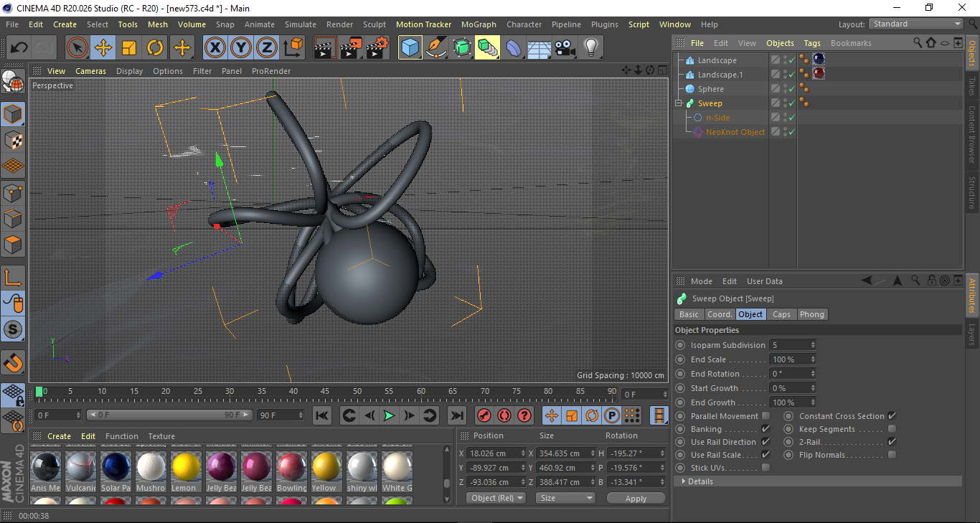Open the Phong tab
Viewport: 980px width, 523px height.
pyautogui.click(x=811, y=314)
